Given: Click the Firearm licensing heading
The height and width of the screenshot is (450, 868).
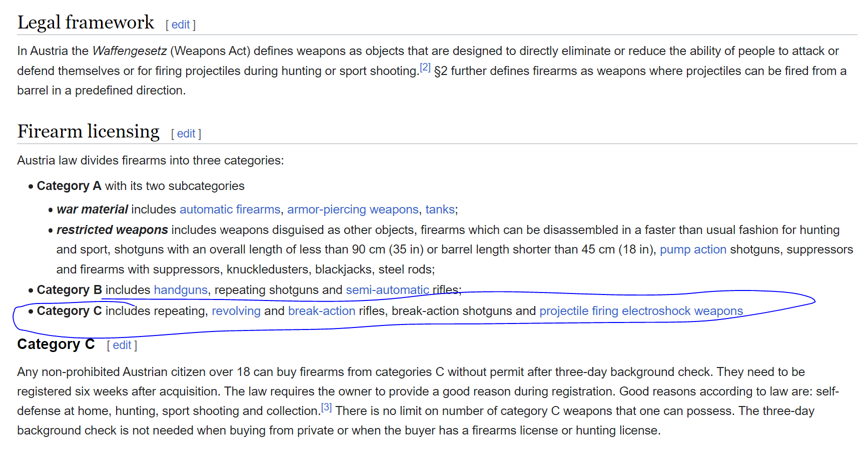Looking at the screenshot, I should coord(89,131).
